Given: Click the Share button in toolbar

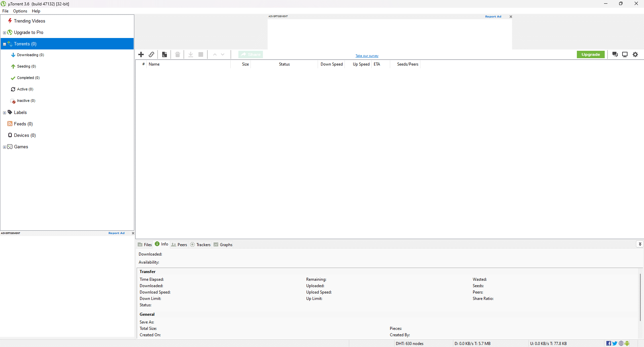Looking at the screenshot, I should coord(250,54).
